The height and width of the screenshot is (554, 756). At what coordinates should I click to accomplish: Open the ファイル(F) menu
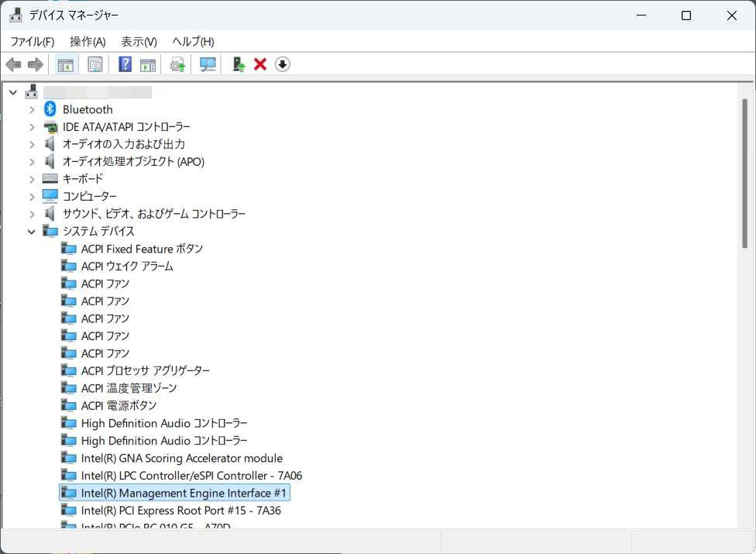click(x=33, y=42)
